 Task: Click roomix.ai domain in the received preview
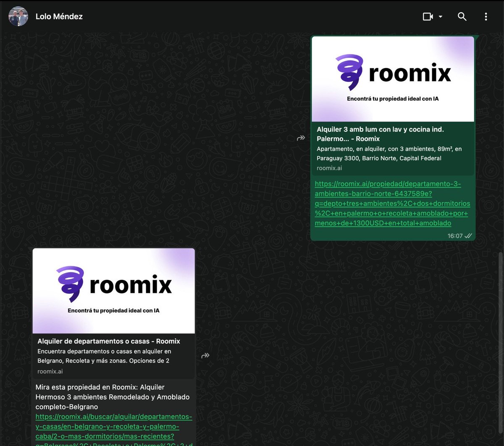(50, 371)
